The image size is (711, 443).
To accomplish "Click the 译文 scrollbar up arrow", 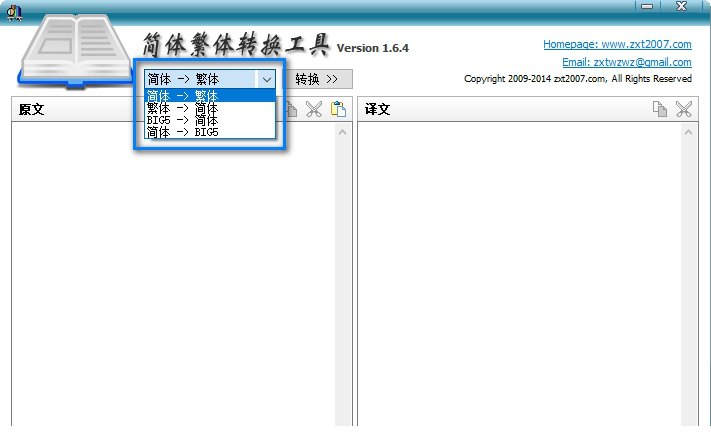I will point(688,132).
